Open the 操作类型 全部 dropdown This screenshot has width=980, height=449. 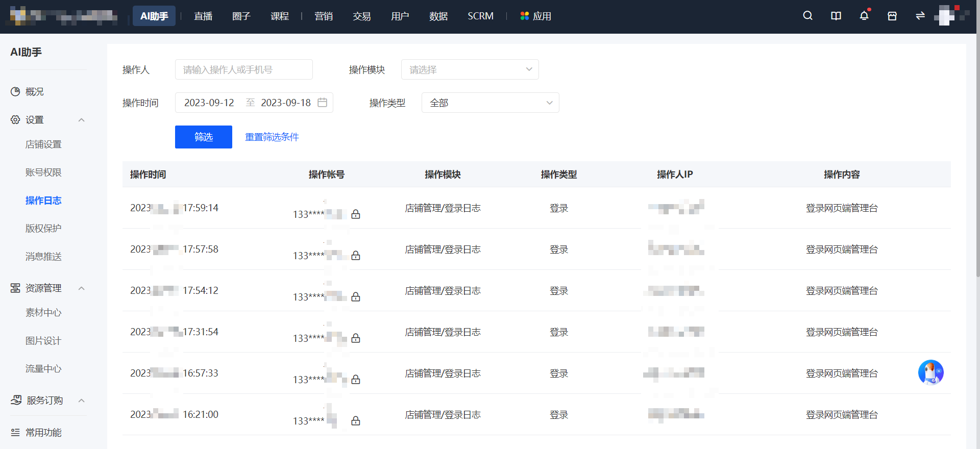click(x=491, y=103)
